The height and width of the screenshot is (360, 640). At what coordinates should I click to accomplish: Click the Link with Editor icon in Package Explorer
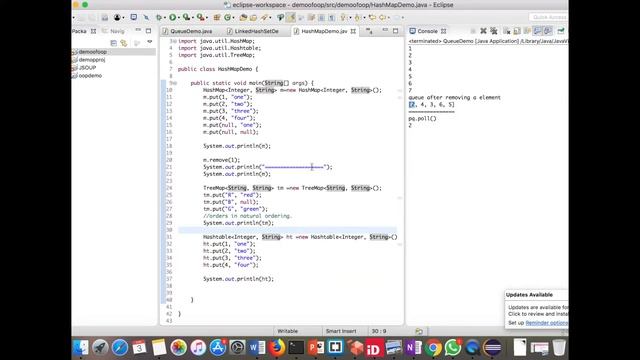(x=124, y=43)
